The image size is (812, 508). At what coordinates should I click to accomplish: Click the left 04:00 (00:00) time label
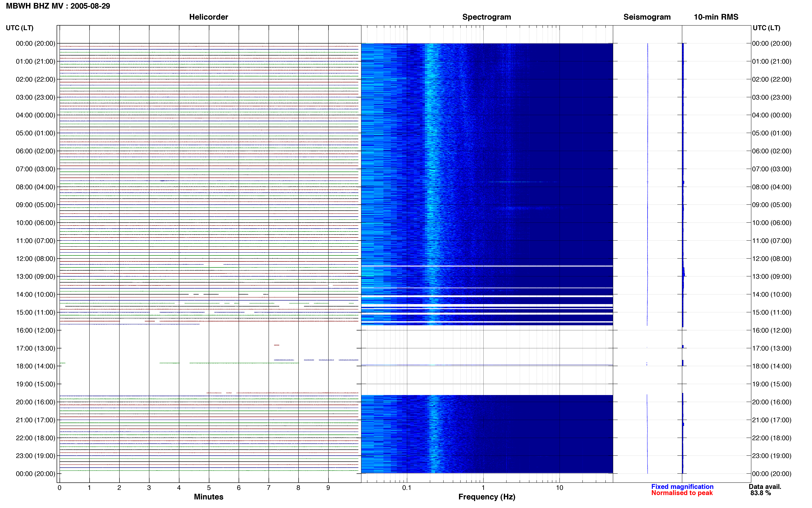click(x=36, y=115)
